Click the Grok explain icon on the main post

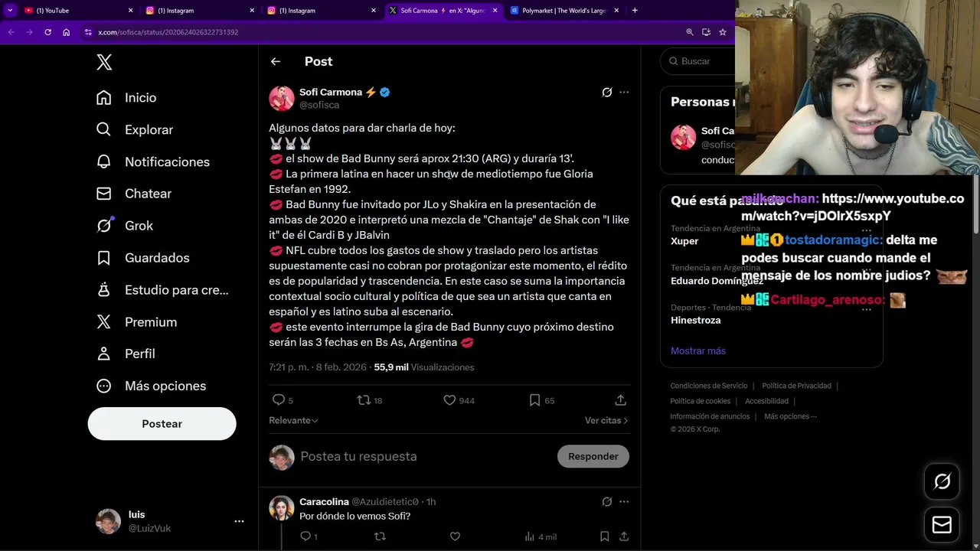click(607, 92)
